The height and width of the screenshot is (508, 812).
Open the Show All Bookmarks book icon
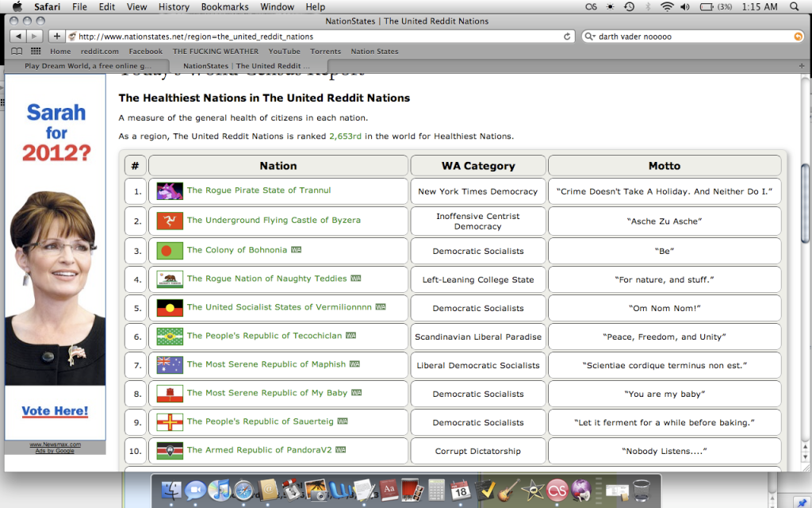16,52
